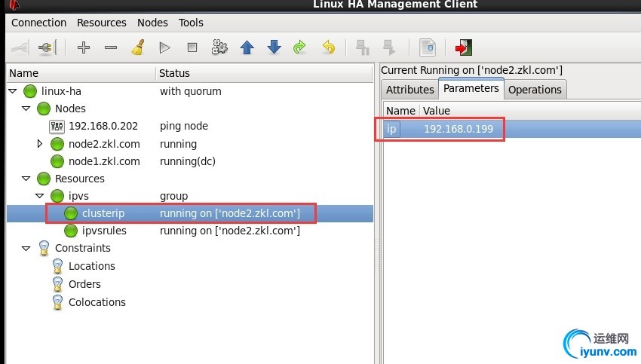Click the Nodes folder label
This screenshot has width=641, height=364.
coord(70,109)
